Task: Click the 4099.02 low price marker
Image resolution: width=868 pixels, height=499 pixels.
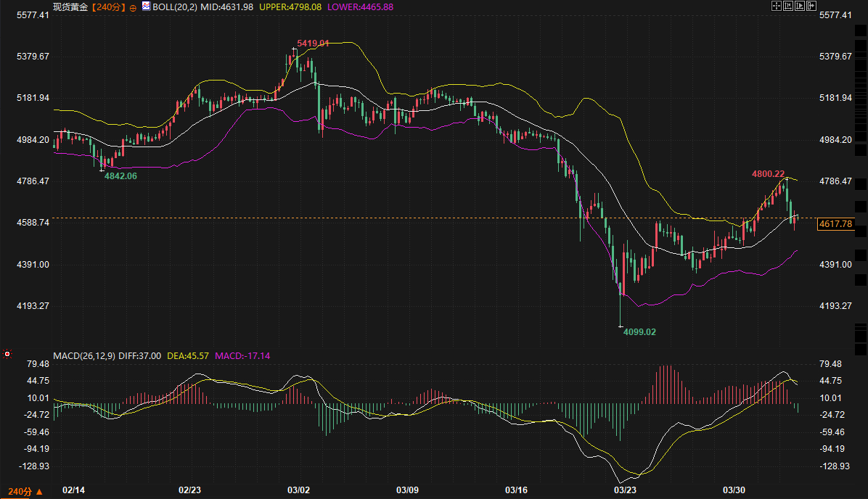Action: click(639, 331)
